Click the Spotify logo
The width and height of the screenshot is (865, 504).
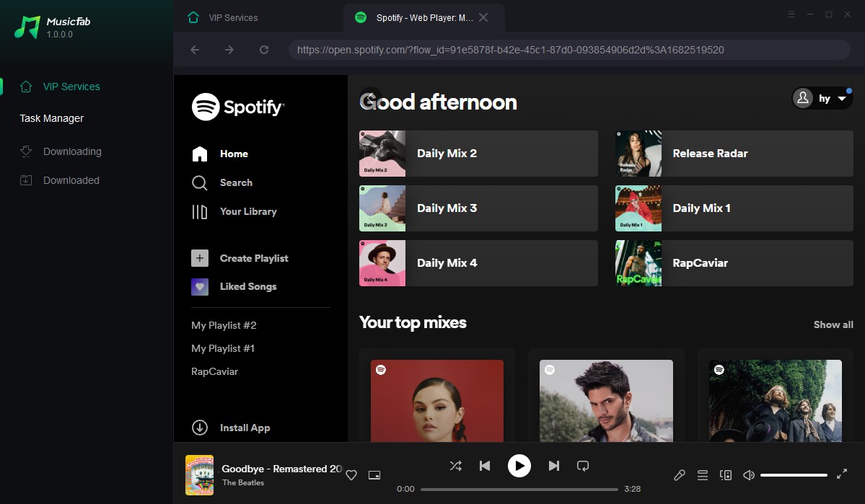click(x=238, y=107)
